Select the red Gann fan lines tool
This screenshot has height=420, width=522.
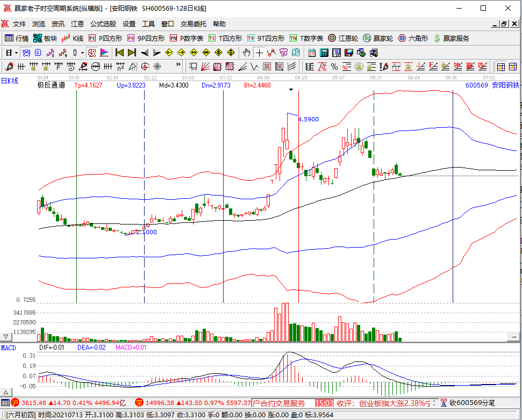205,67
